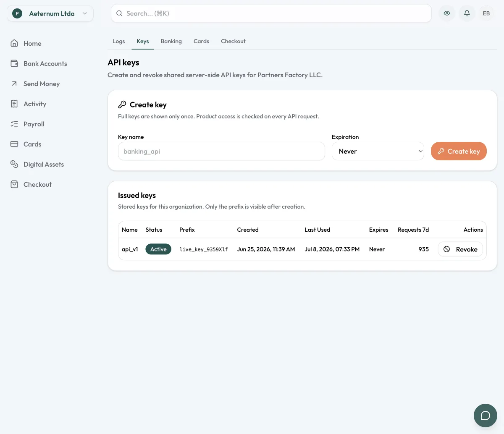Click the key icon beside Create key heading
Screen dimensions: 504x434
point(122,105)
